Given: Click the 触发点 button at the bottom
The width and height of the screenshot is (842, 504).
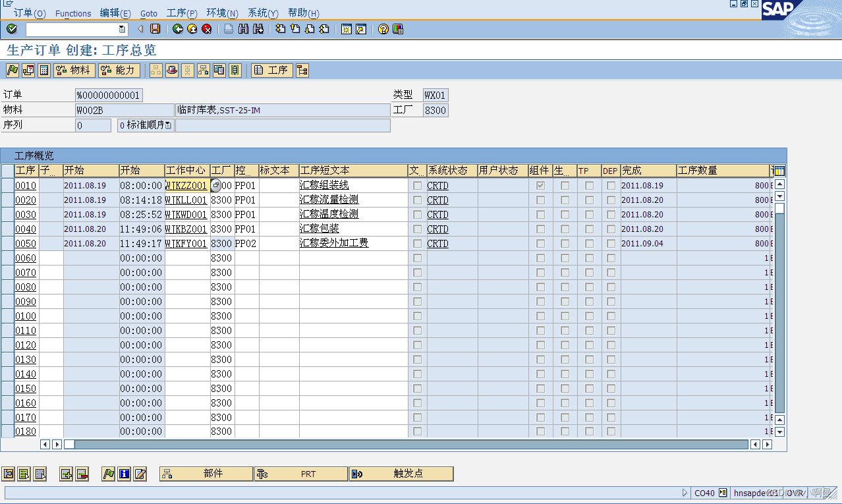Looking at the screenshot, I should click(x=401, y=473).
